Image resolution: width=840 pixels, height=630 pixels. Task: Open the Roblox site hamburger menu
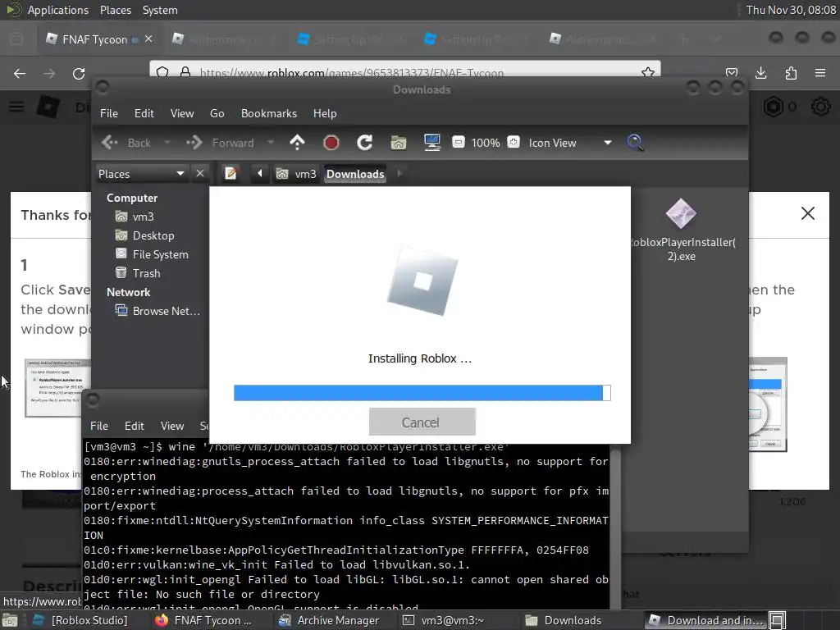tap(16, 106)
